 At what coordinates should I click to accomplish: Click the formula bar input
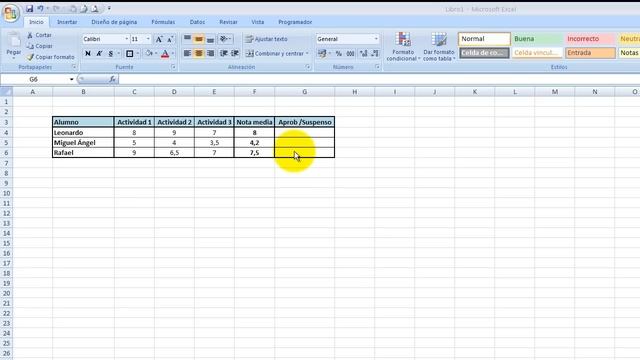378,79
